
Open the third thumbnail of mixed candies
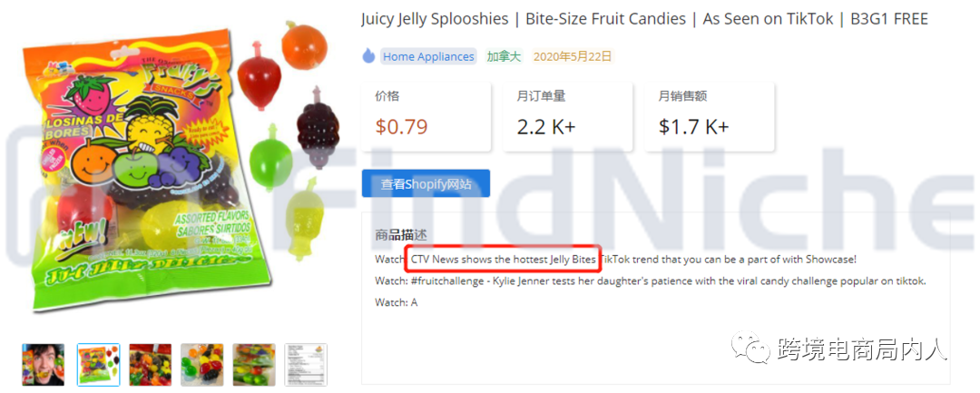151,364
